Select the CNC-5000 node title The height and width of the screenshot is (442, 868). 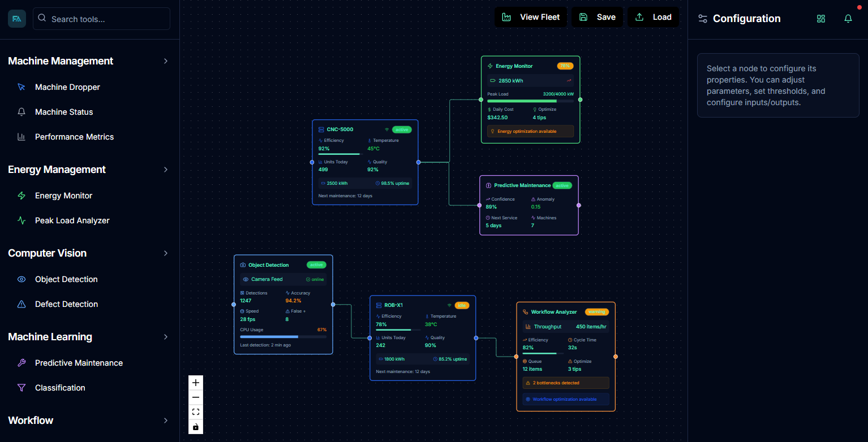(340, 129)
